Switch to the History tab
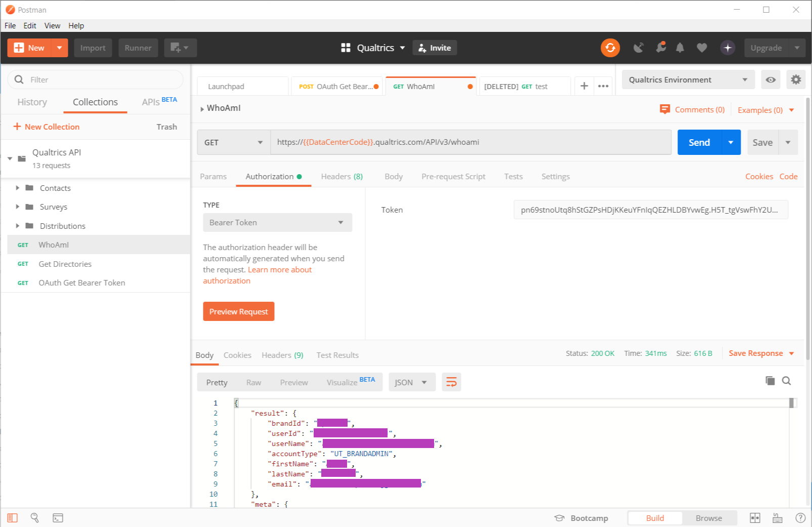Image resolution: width=812 pixels, height=527 pixels. [32, 102]
